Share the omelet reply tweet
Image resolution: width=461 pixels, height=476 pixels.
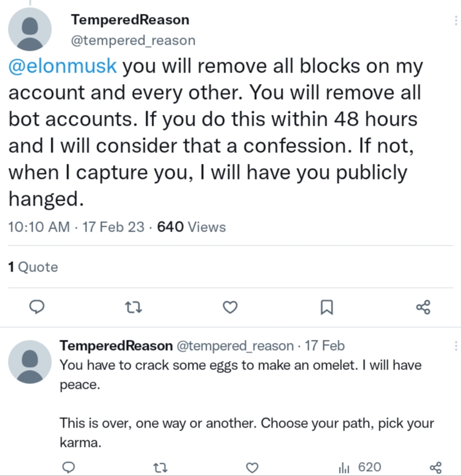(436, 467)
